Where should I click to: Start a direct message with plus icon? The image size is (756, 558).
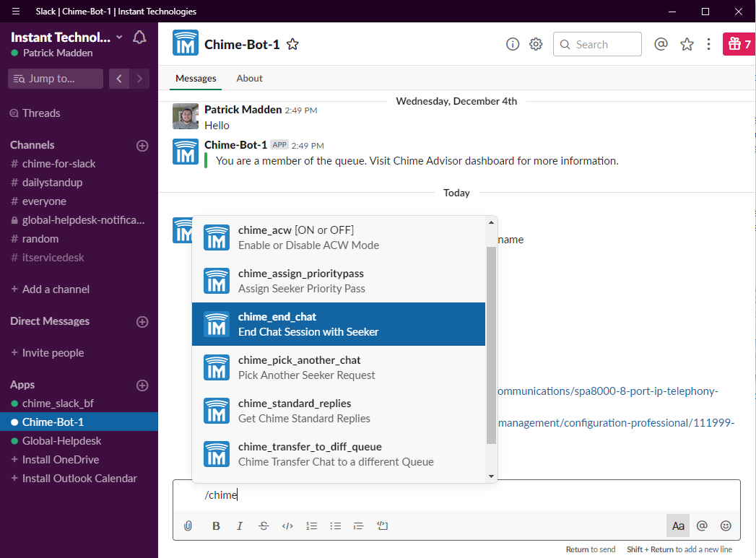coord(142,322)
